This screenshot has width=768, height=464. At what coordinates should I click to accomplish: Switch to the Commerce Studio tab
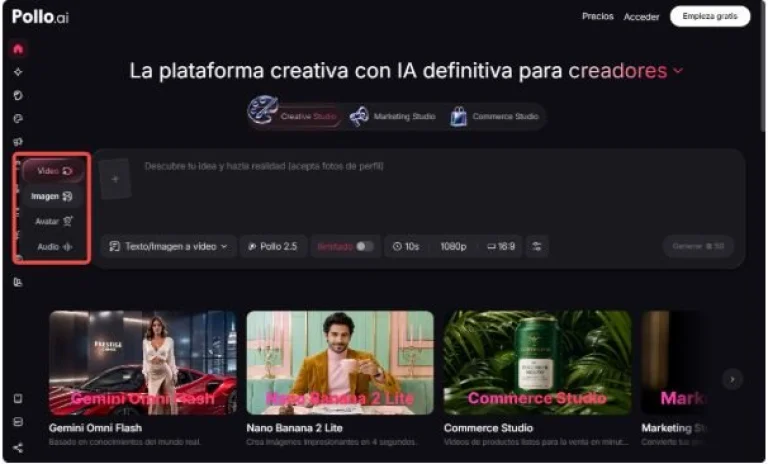point(495,117)
